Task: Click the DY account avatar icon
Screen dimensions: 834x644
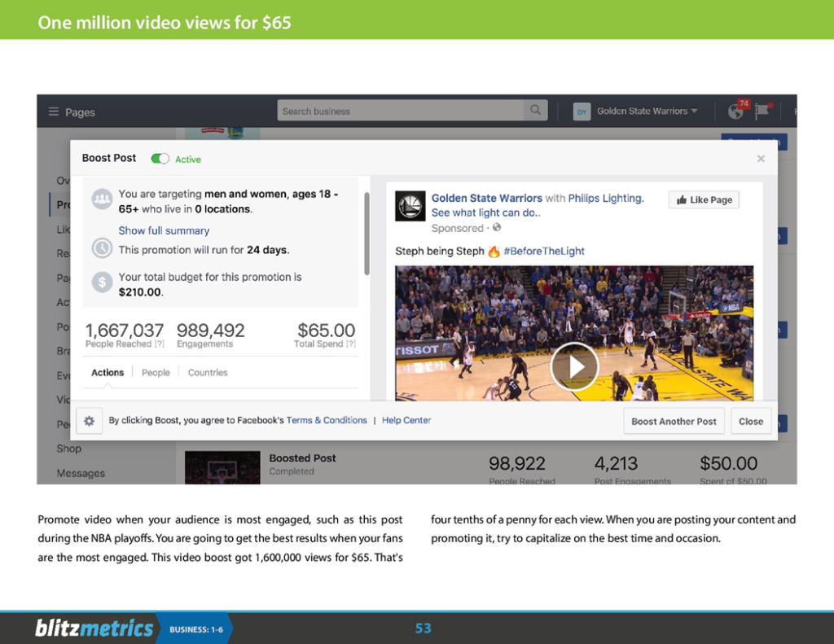Action: [582, 112]
